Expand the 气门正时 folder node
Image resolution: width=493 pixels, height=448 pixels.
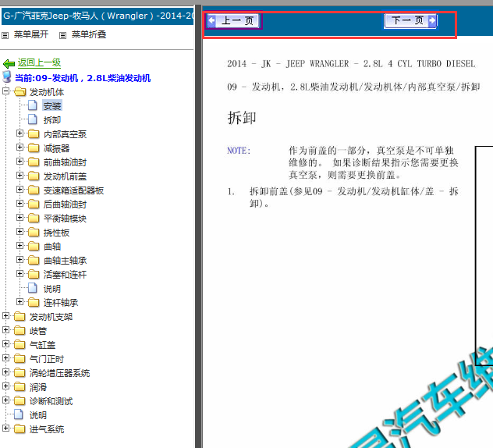click(x=5, y=357)
